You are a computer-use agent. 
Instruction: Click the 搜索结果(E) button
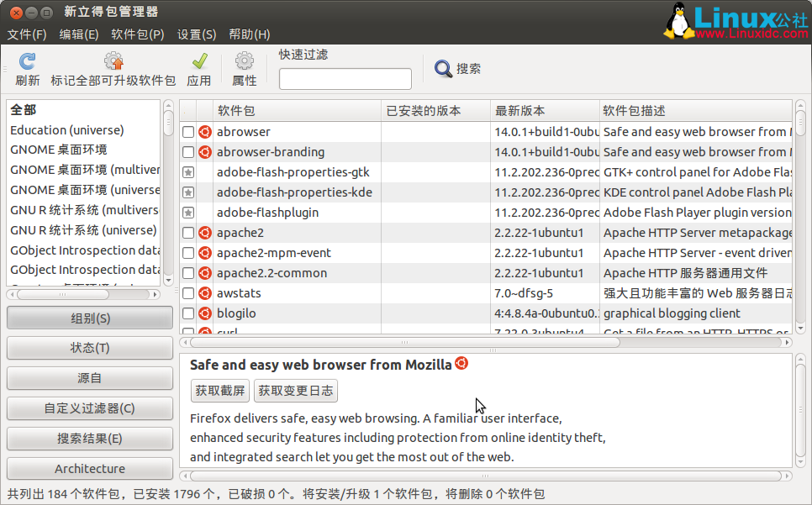tap(90, 439)
